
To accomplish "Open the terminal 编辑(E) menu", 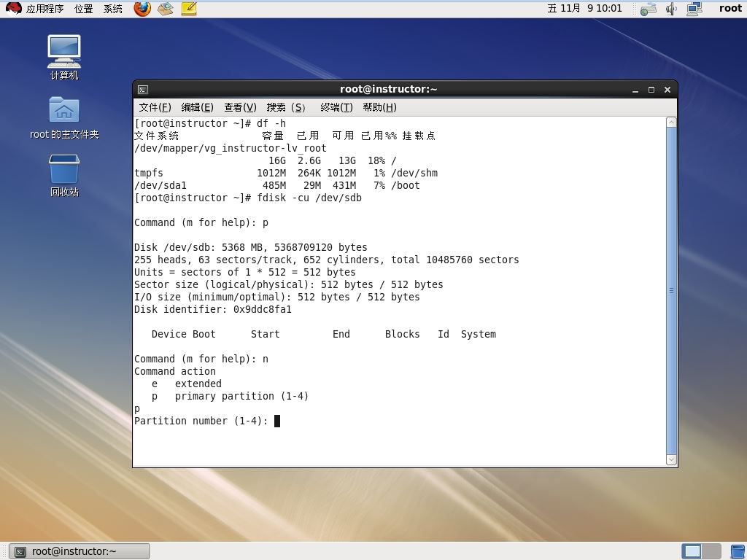I will [x=197, y=107].
